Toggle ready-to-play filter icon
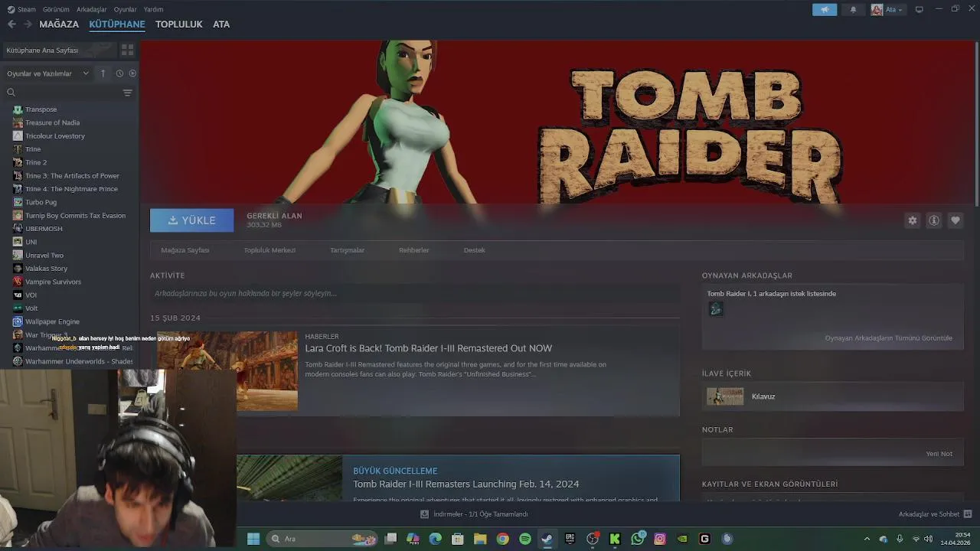The height and width of the screenshot is (551, 980). pyautogui.click(x=132, y=73)
